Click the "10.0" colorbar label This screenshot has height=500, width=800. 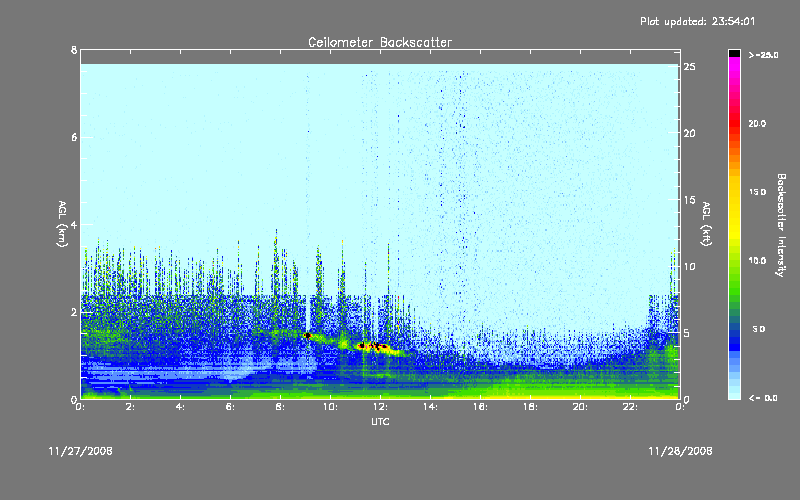(757, 261)
